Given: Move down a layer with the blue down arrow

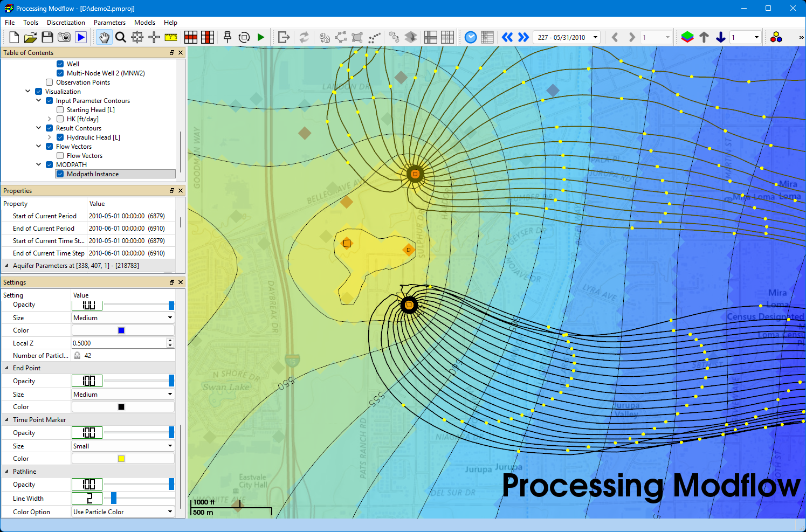Looking at the screenshot, I should [x=721, y=37].
